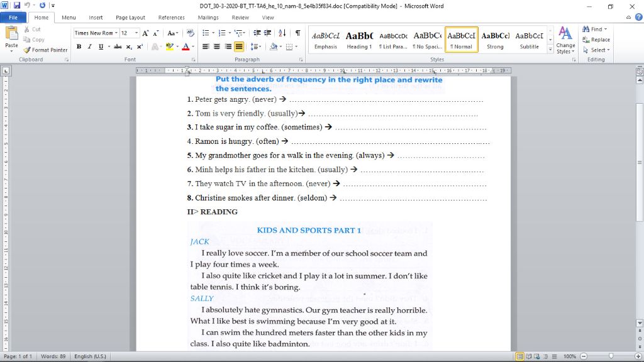Switch to the Mailings tab
Image resolution: width=644 pixels, height=362 pixels.
pyautogui.click(x=208, y=17)
